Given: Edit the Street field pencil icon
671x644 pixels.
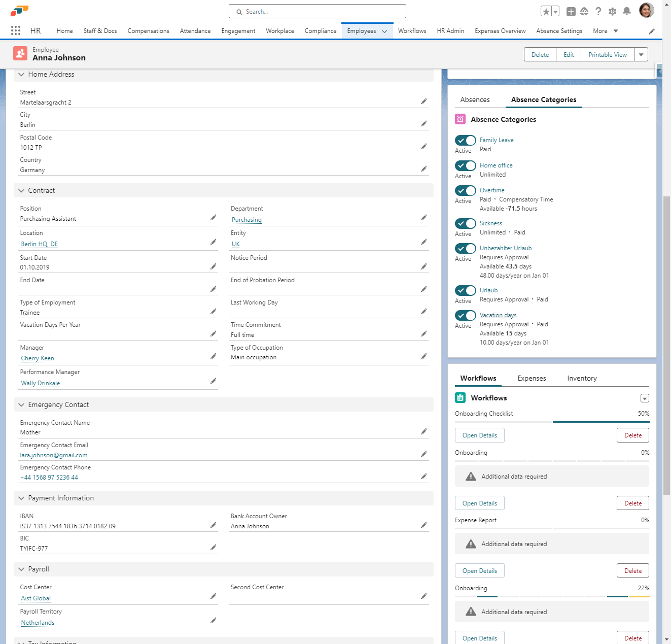Looking at the screenshot, I should [x=423, y=101].
